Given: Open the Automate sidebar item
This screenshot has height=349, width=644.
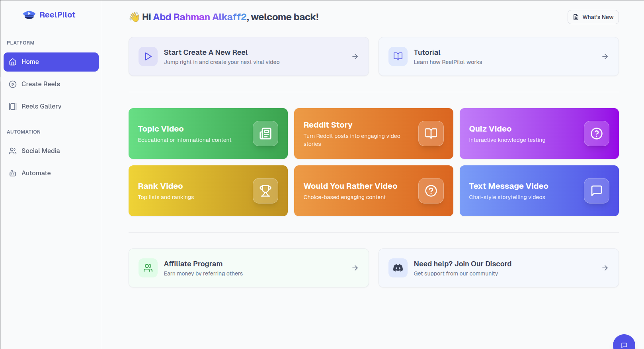Looking at the screenshot, I should 51,173.
